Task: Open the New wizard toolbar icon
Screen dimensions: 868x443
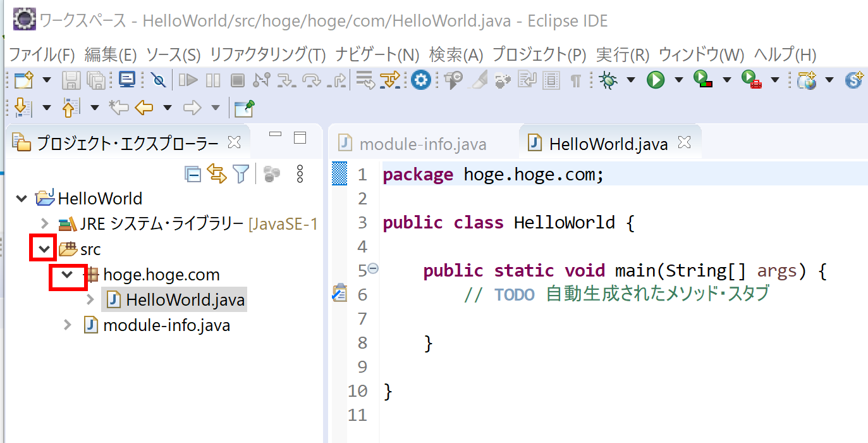Action: 23,80
